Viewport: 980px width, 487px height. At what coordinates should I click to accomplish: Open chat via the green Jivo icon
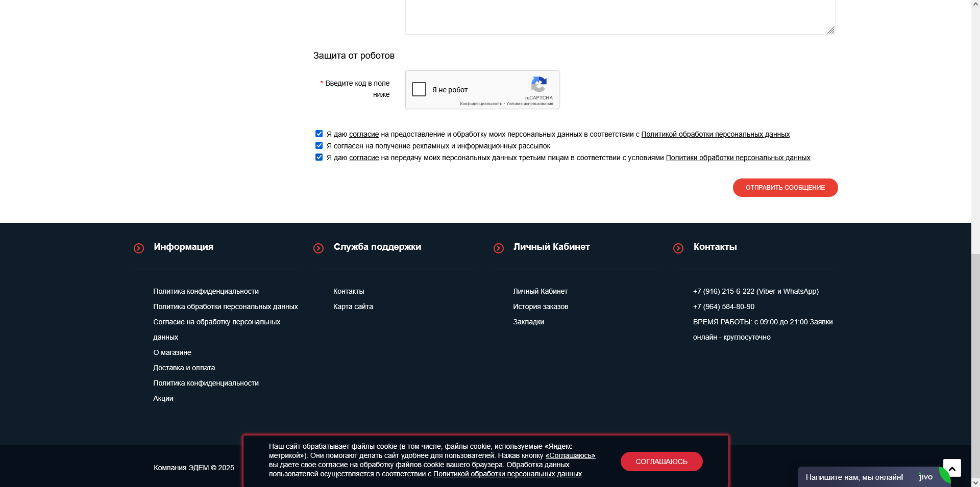click(945, 476)
